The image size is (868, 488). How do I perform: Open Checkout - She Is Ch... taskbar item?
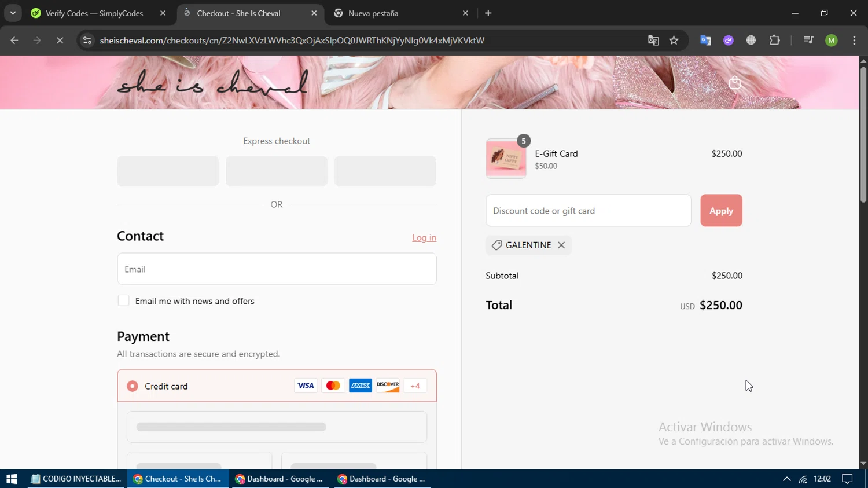(177, 479)
